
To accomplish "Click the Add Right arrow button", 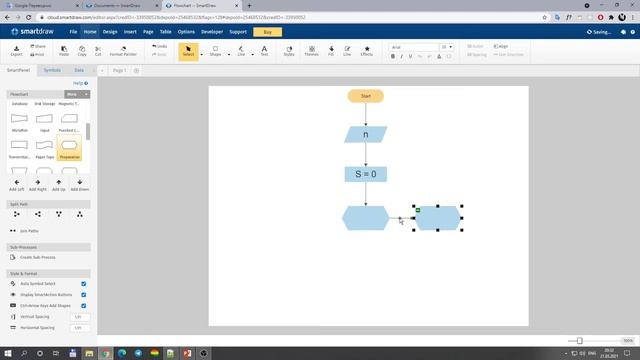I will 38,185.
